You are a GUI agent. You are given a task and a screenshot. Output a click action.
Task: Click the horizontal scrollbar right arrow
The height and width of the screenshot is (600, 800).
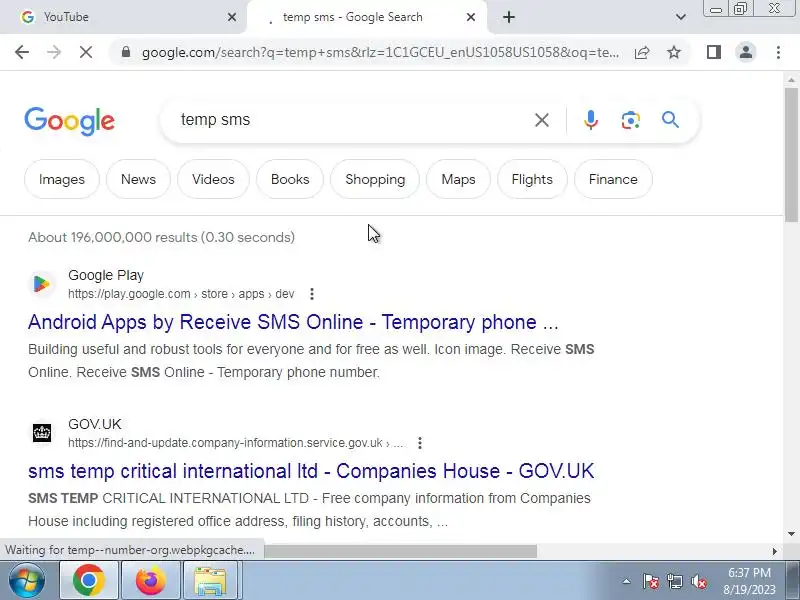[775, 551]
